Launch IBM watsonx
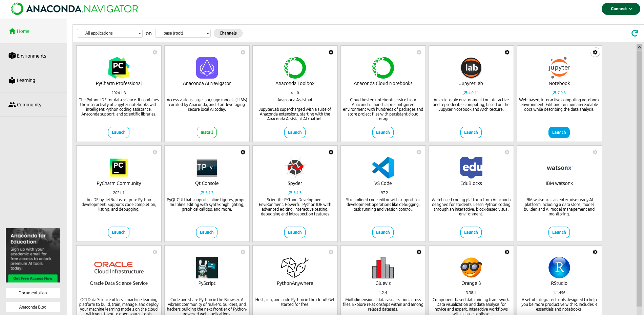The width and height of the screenshot is (644, 315). pos(559,232)
